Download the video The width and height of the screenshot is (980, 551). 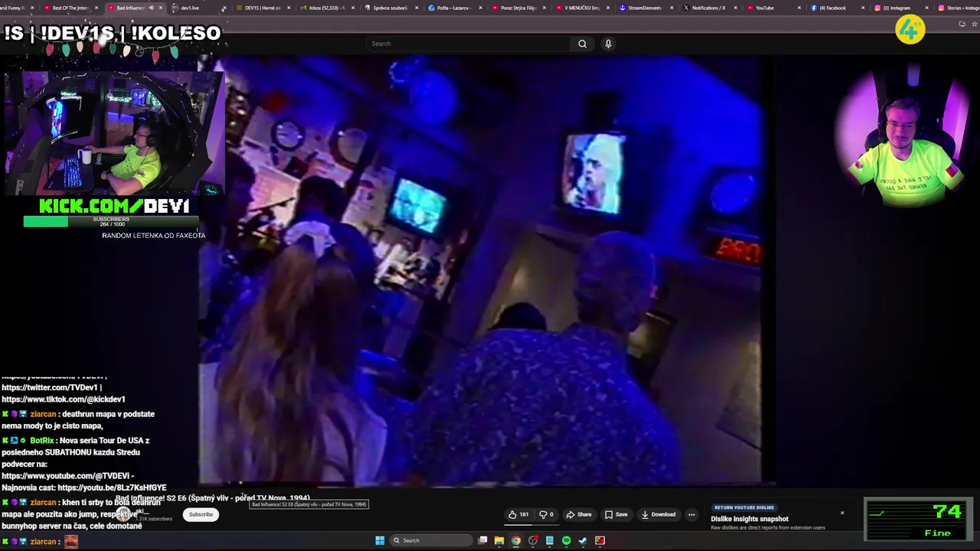pyautogui.click(x=658, y=514)
